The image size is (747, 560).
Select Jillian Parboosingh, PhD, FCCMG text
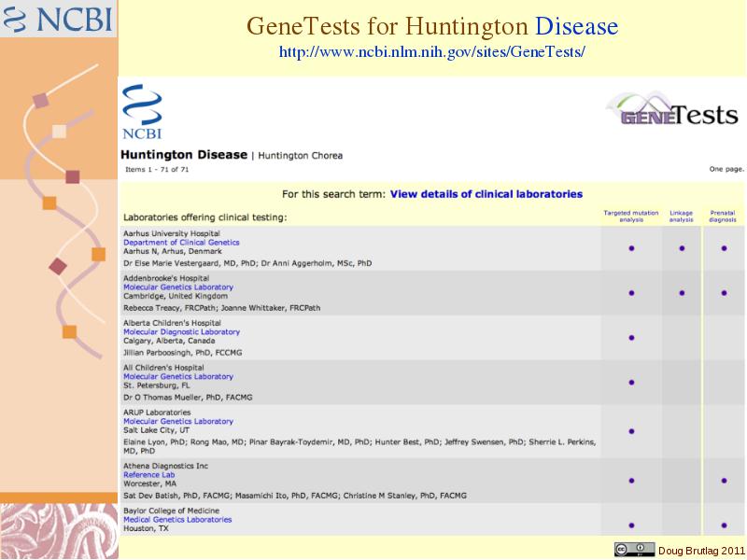(182, 353)
